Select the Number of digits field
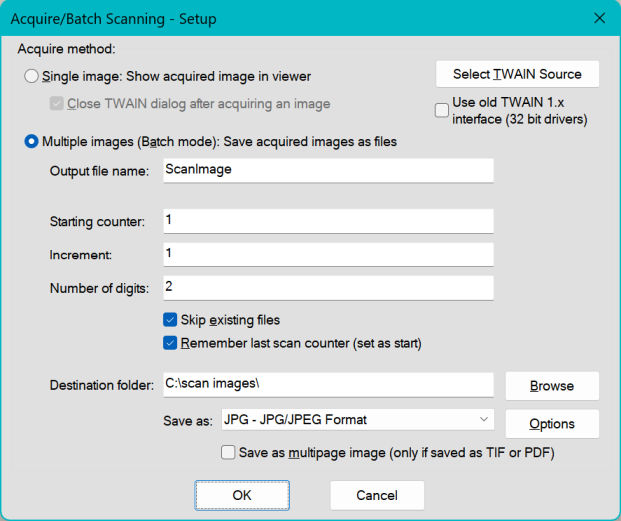This screenshot has height=521, width=621. (x=326, y=288)
